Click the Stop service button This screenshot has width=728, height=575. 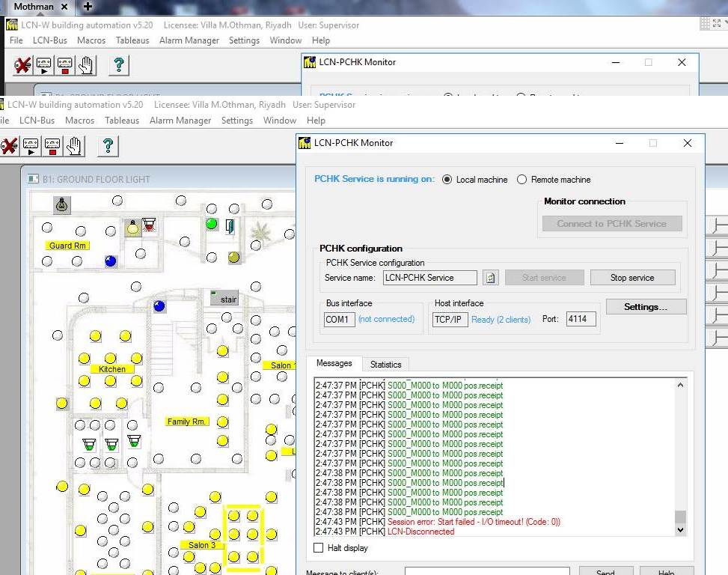coord(632,278)
